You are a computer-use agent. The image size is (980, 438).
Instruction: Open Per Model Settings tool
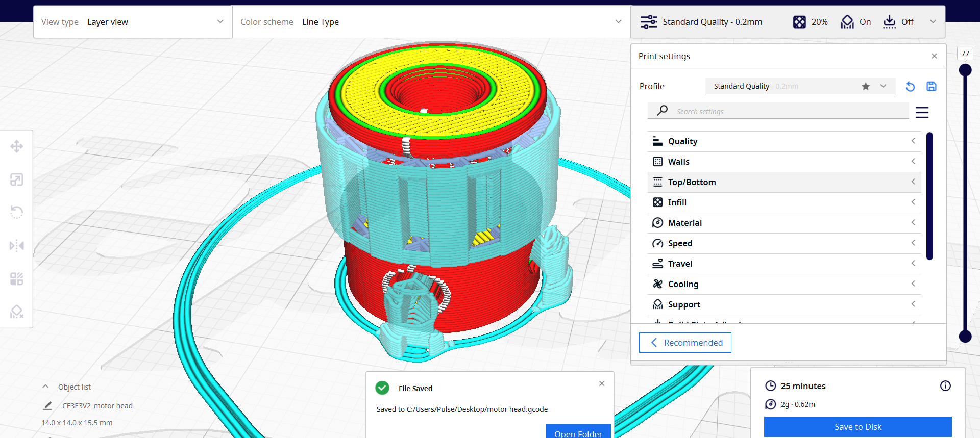[x=17, y=279]
